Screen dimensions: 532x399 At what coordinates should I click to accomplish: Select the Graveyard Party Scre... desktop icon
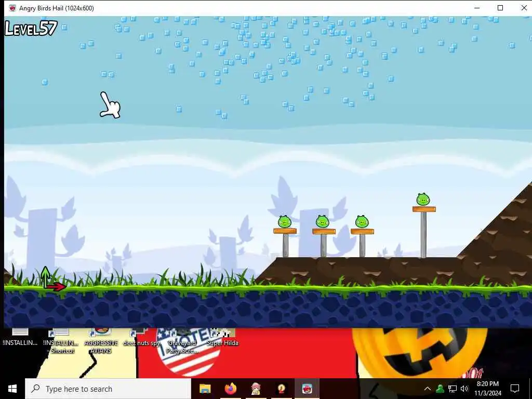coord(182,341)
